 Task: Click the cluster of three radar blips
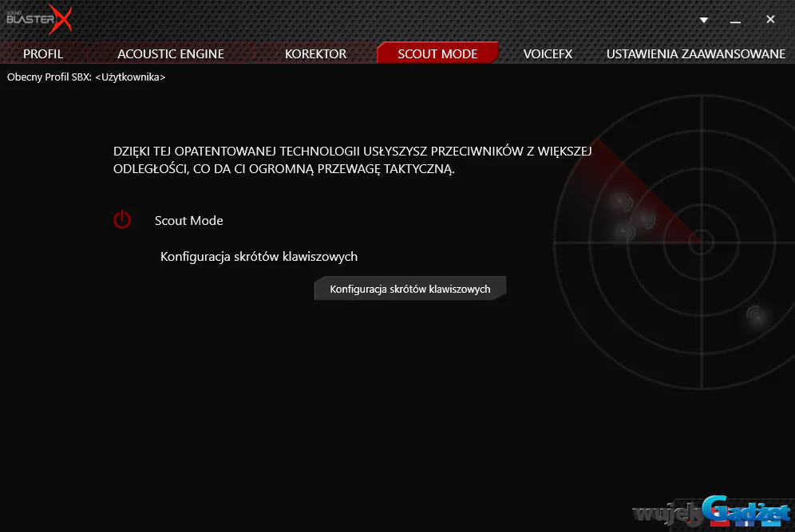pyautogui.click(x=631, y=216)
